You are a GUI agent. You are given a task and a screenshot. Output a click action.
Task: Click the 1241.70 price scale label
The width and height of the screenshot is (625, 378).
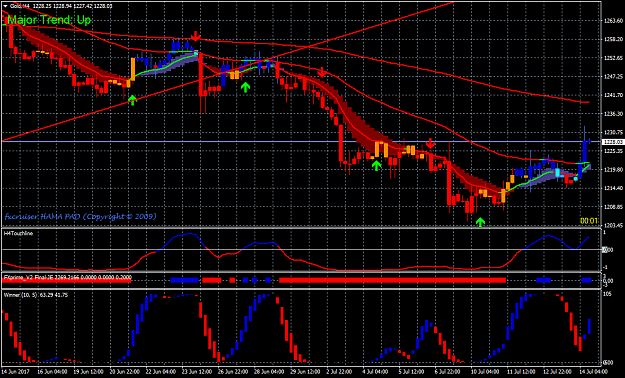point(613,95)
